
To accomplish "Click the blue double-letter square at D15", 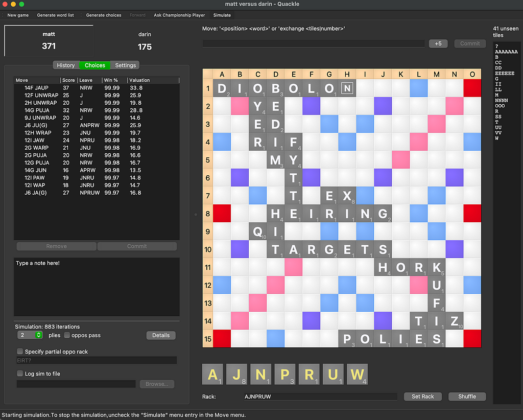I will click(275, 339).
